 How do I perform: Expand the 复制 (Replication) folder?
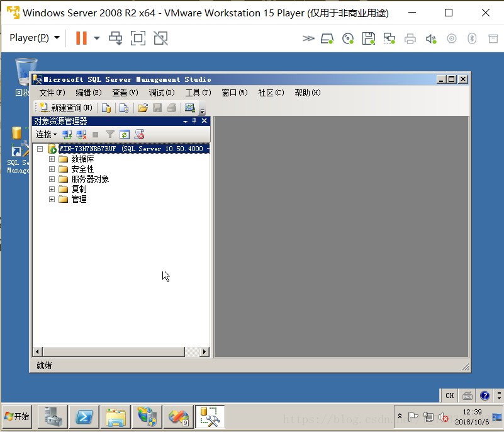coord(52,189)
